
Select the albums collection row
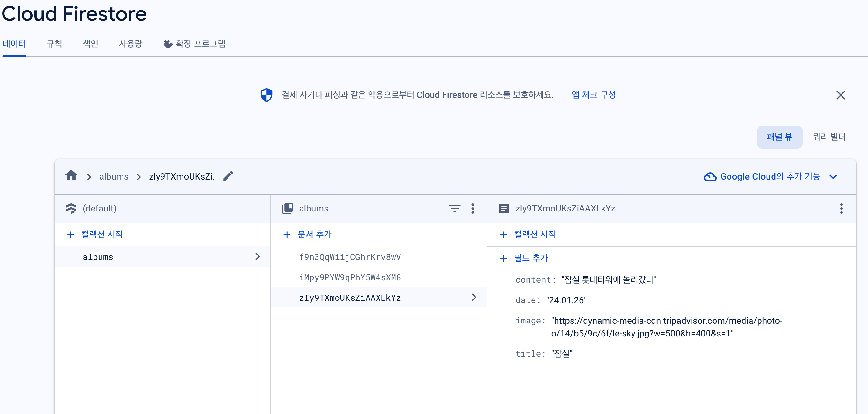(162, 257)
